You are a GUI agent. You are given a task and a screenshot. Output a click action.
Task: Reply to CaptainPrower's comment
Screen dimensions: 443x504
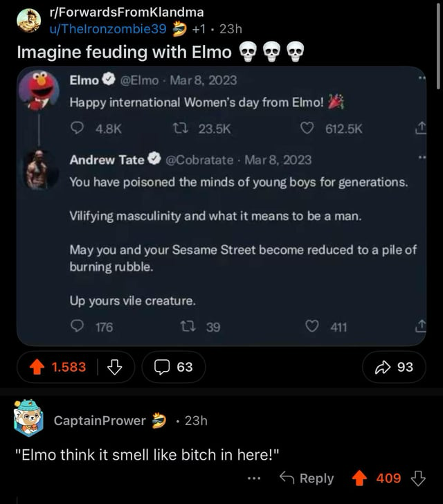tap(306, 478)
